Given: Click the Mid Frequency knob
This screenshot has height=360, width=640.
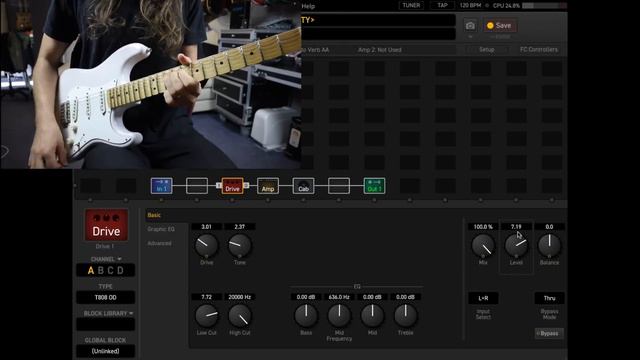Looking at the screenshot, I should [339, 316].
